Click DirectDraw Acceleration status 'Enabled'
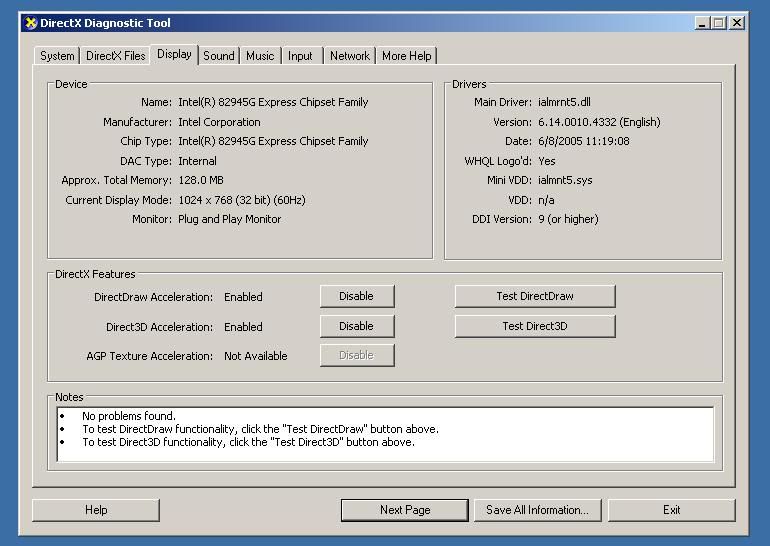Viewport: 770px width, 546px height. [243, 297]
